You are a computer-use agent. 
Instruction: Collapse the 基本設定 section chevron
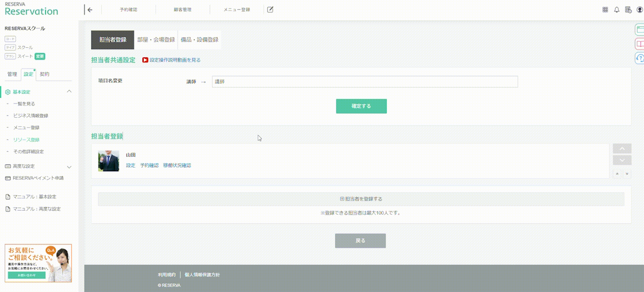click(69, 91)
